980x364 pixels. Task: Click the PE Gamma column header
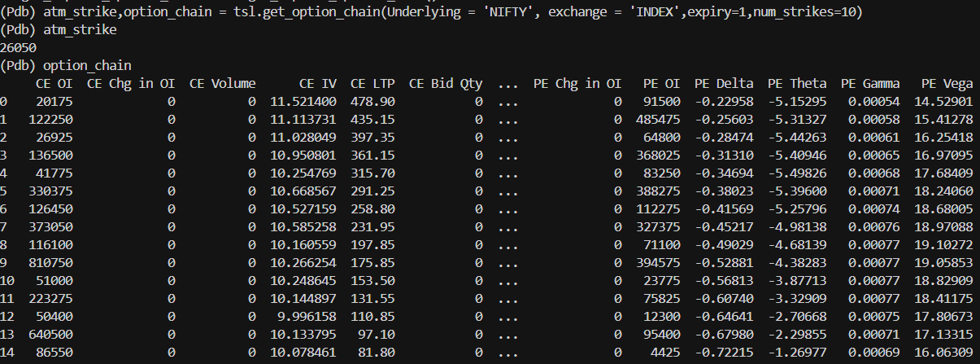click(x=870, y=83)
